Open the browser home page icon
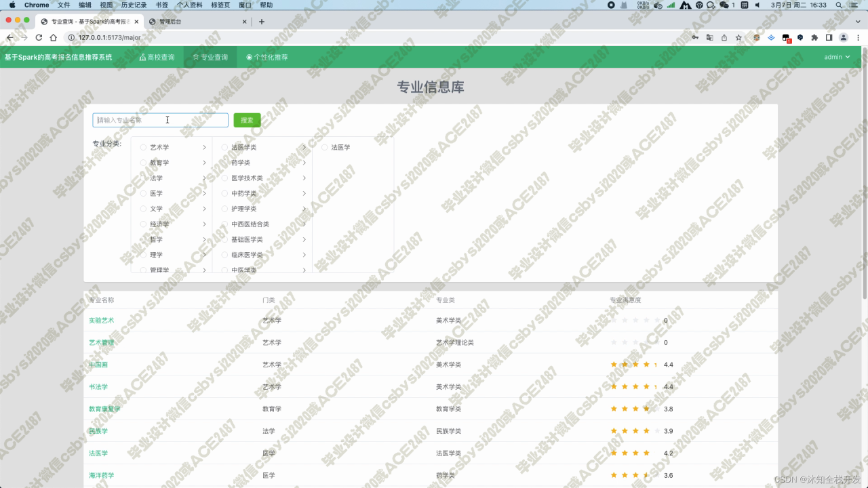The height and width of the screenshot is (488, 868). 54,38
